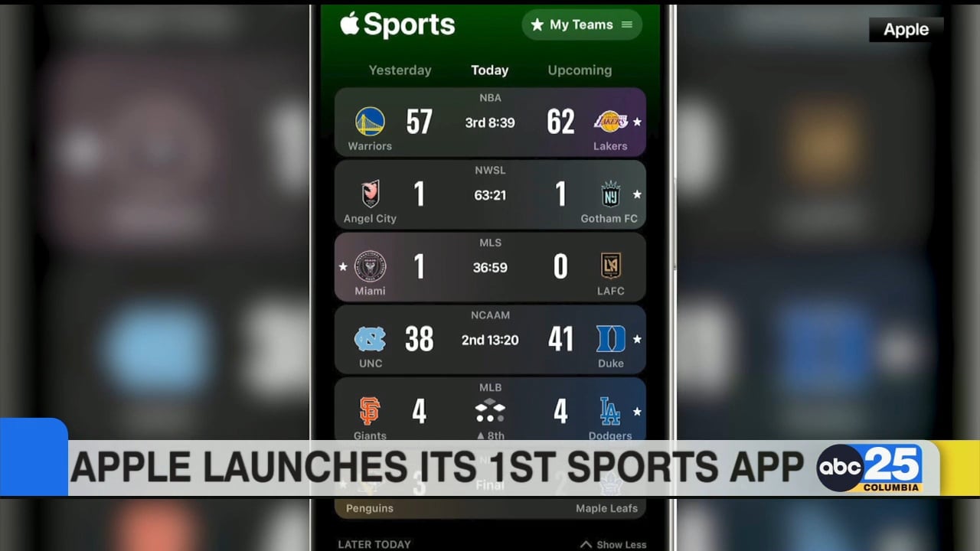Click the Duke Blue Devils logo
The width and height of the screenshot is (980, 551).
click(611, 339)
